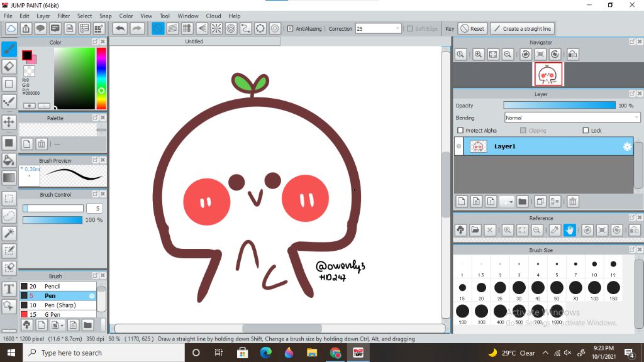Select the Eraser tool

coord(9,67)
